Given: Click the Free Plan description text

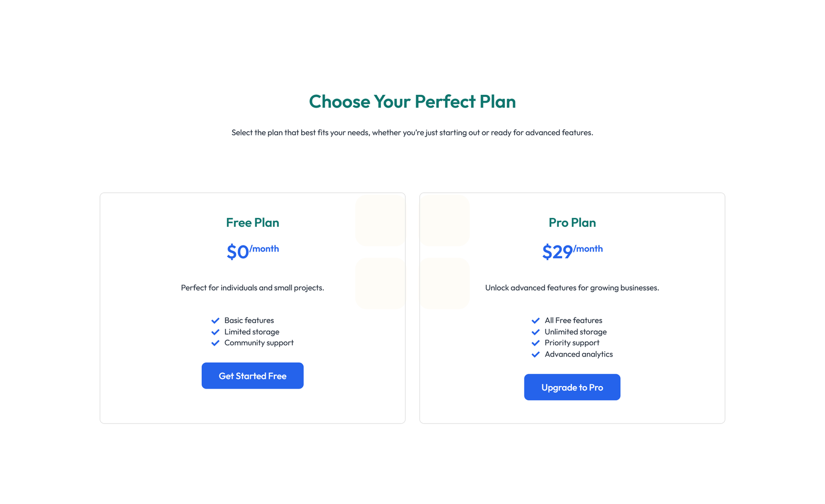Looking at the screenshot, I should (x=252, y=288).
